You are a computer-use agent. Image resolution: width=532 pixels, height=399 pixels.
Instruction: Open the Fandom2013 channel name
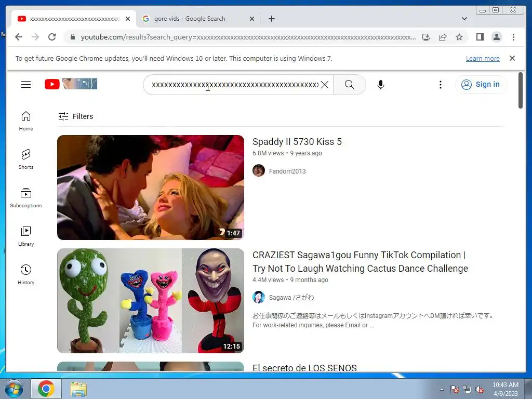pos(287,171)
